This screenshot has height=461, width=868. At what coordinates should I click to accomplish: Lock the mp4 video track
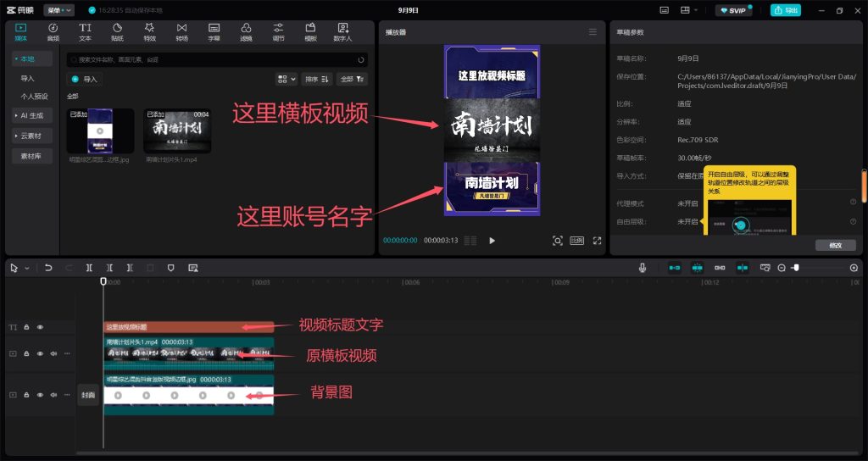(26, 353)
